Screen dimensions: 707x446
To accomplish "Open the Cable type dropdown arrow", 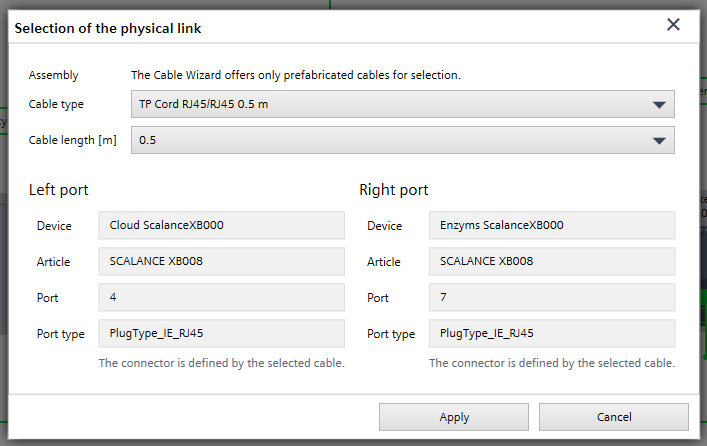I will click(x=658, y=104).
